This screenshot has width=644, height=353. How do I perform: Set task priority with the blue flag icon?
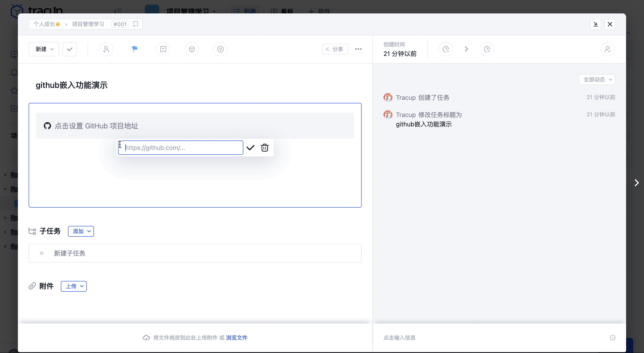[134, 49]
